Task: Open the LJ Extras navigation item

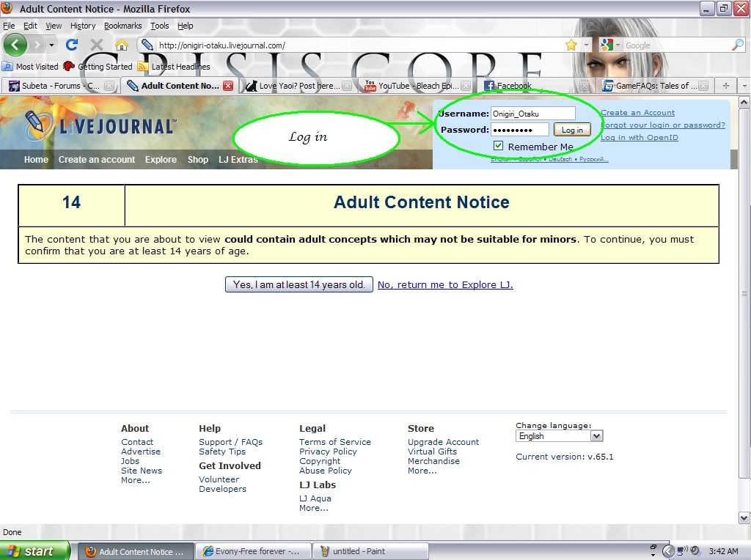Action: pyautogui.click(x=238, y=159)
